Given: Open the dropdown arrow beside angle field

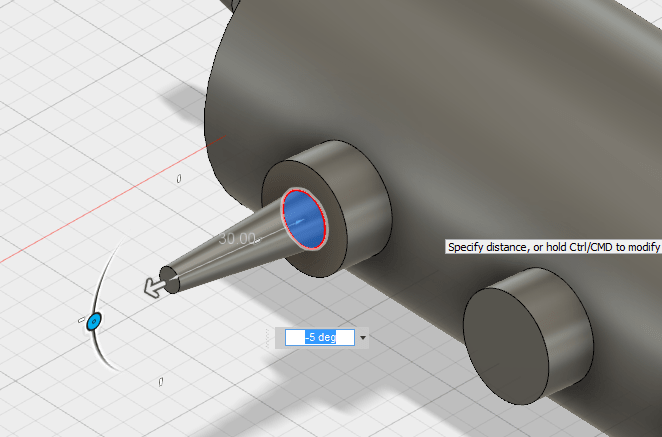Looking at the screenshot, I should (x=363, y=338).
